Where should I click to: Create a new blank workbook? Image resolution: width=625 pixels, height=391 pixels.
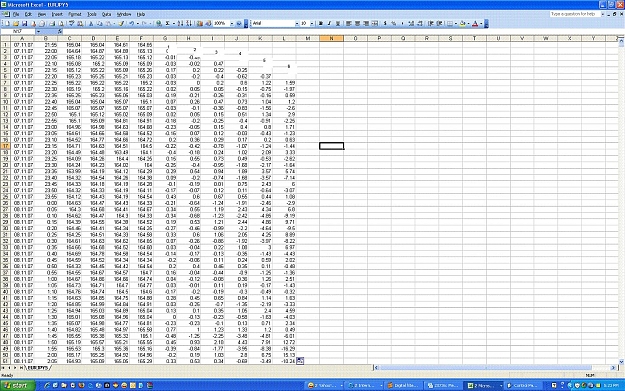pyautogui.click(x=7, y=24)
